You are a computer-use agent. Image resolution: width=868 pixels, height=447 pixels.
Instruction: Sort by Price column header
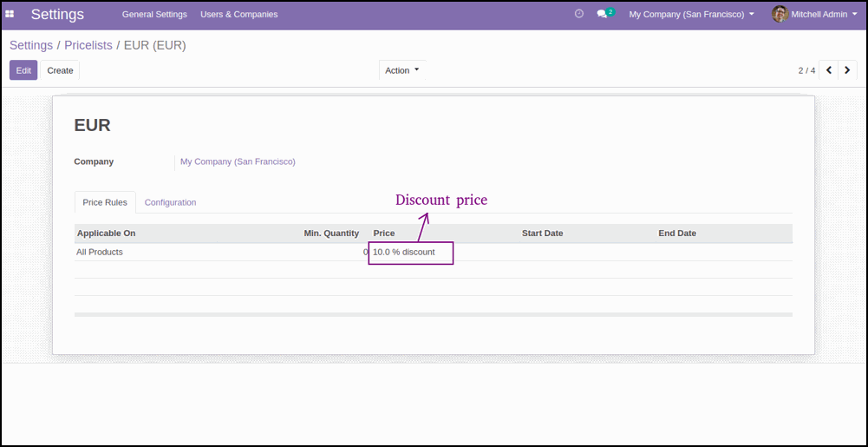[x=384, y=233]
